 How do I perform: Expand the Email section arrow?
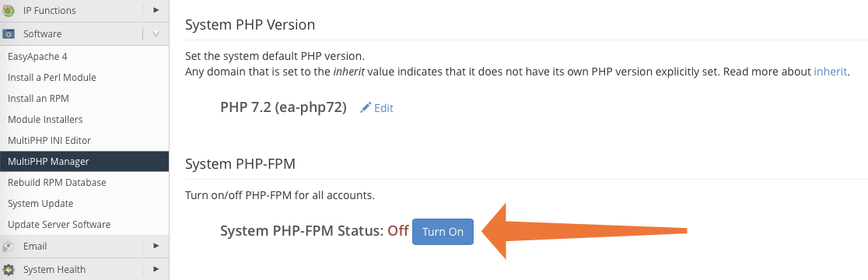click(x=156, y=246)
